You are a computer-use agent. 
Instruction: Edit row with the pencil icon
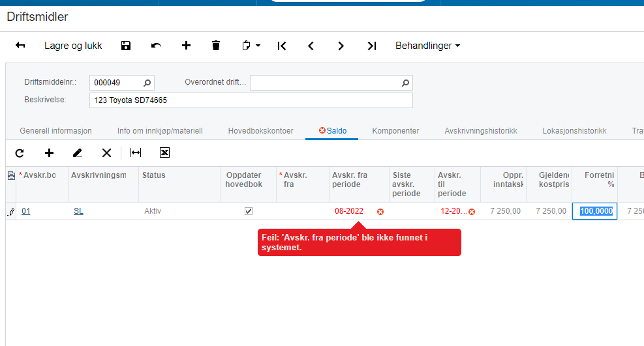point(77,153)
